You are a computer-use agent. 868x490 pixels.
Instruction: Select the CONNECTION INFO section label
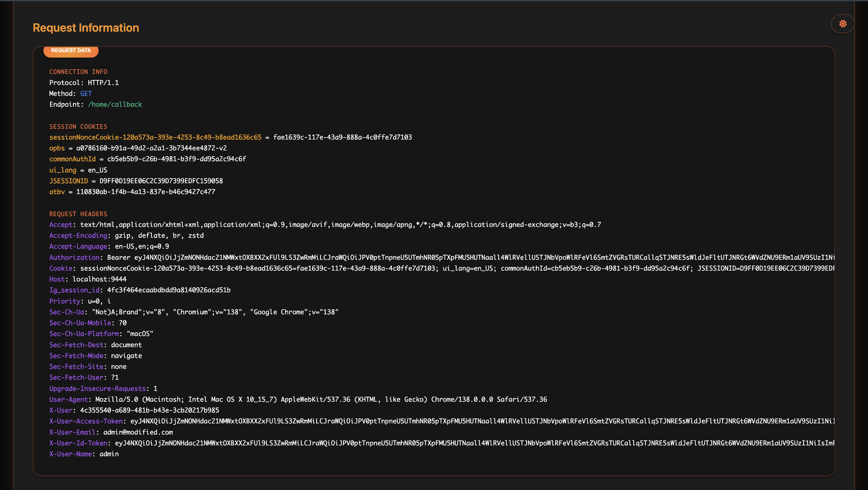coord(78,72)
